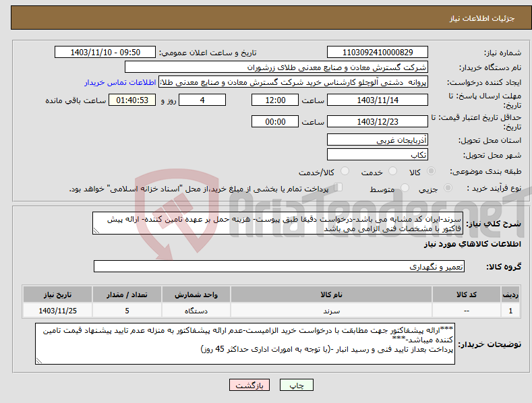
Task: Click the page title جزئیات اطلاعات نیاز
Action: click(482, 18)
